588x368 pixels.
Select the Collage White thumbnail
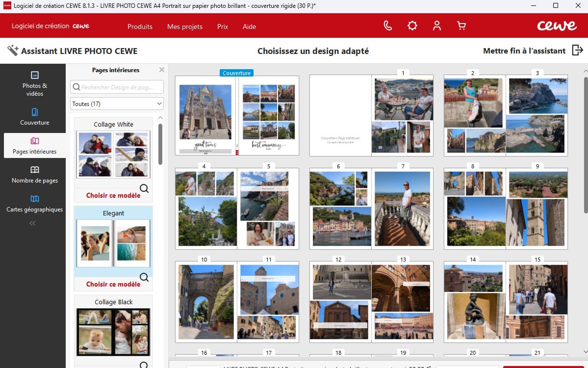point(113,154)
